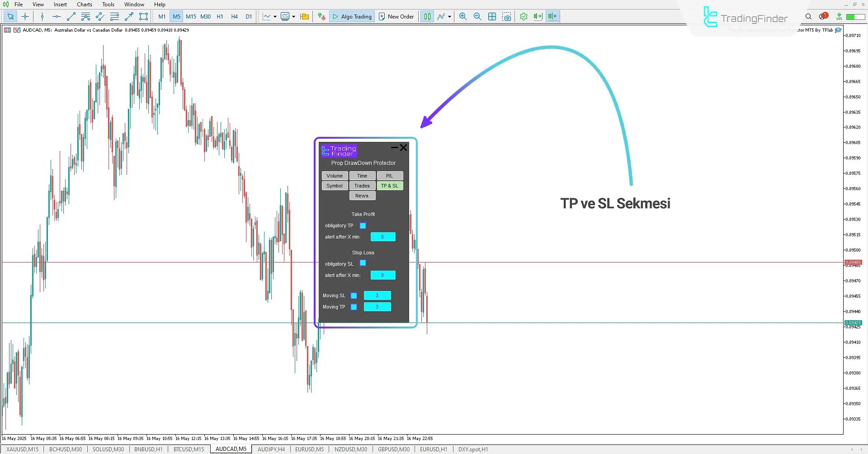Open the Charts menu
Screen dimensions: 868x454
coord(84,4)
